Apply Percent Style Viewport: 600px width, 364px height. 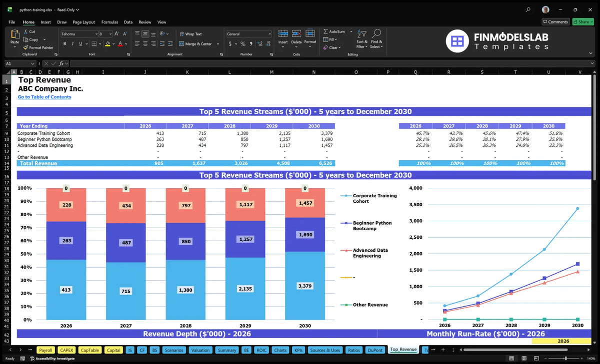[243, 44]
